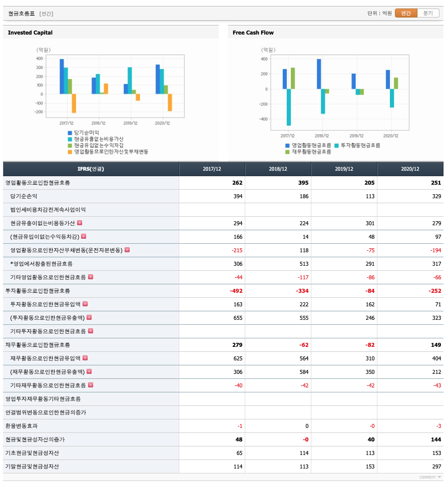Click the 2020/12 cash increase value 144
This screenshot has width=448, height=487.
coord(436,439)
